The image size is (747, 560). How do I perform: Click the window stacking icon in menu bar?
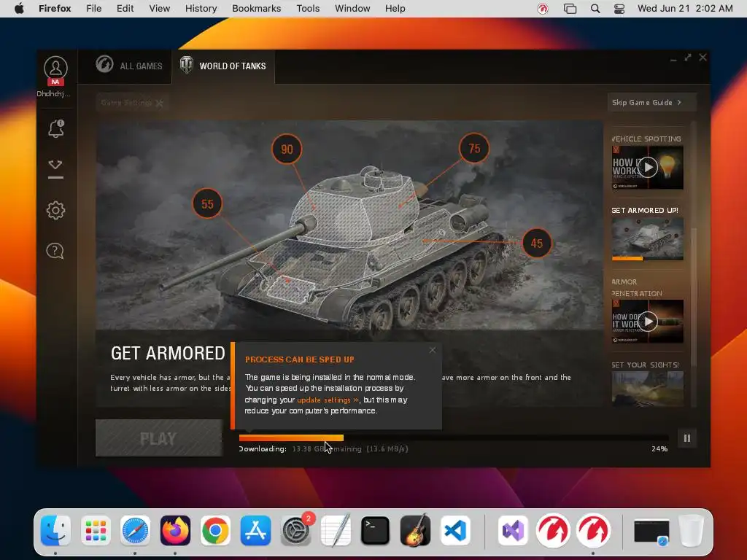pos(570,9)
